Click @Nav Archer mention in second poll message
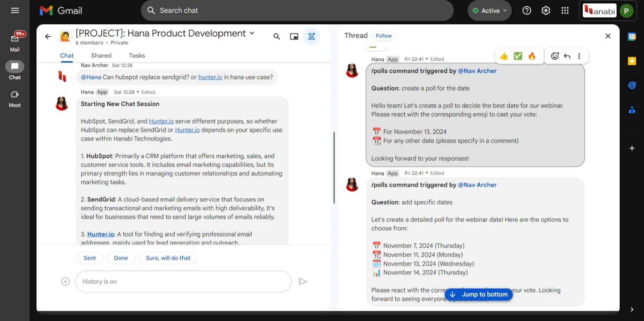The image size is (644, 321). tap(477, 185)
